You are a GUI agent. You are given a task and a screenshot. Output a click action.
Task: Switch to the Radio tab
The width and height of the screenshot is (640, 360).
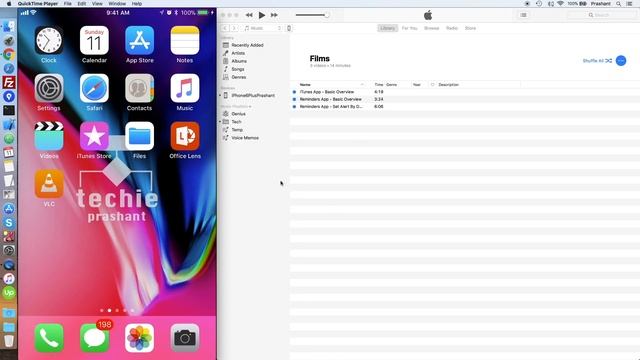452,28
